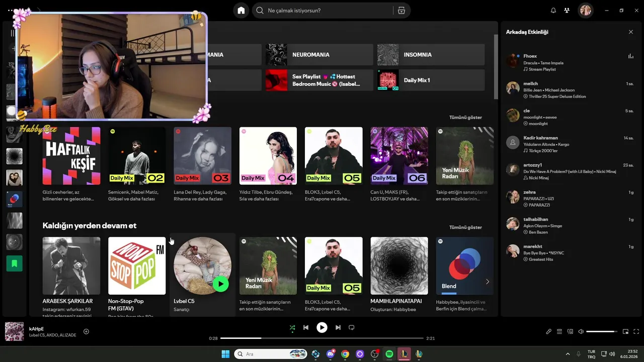The height and width of the screenshot is (362, 644).
Task: Play the current song kAHpE
Action: 322,327
